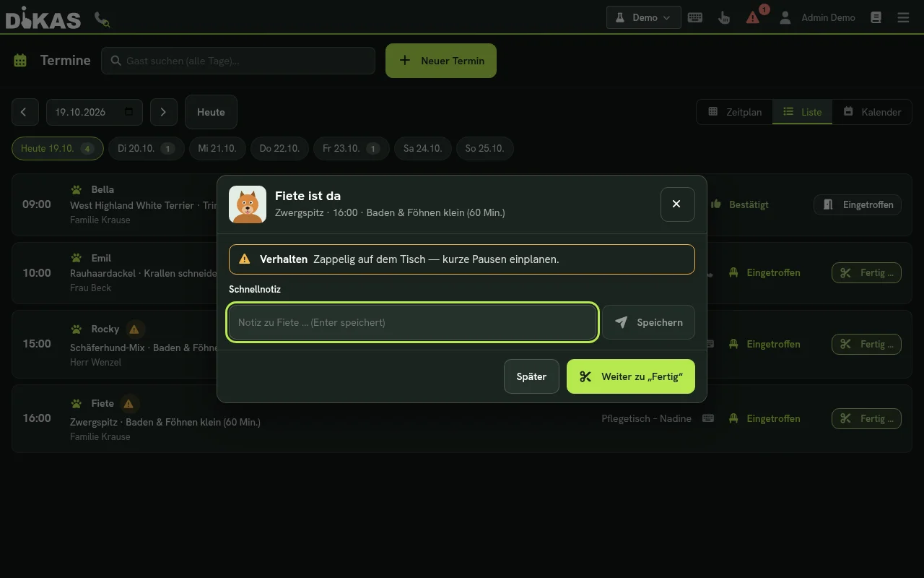The height and width of the screenshot is (578, 924).
Task: Switch to the Liste view
Action: [x=802, y=112]
